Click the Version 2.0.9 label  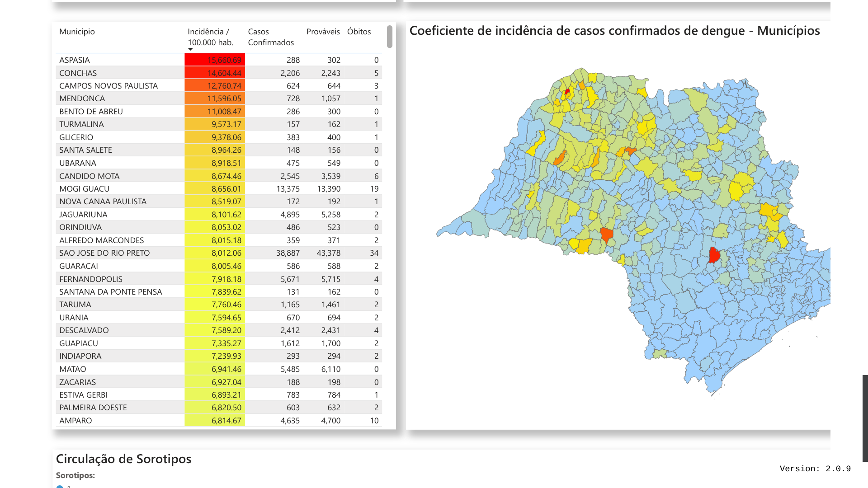pos(815,469)
